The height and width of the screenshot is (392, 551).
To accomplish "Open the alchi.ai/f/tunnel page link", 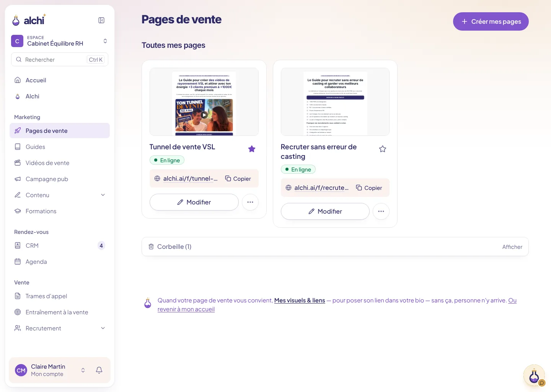I will [x=190, y=179].
